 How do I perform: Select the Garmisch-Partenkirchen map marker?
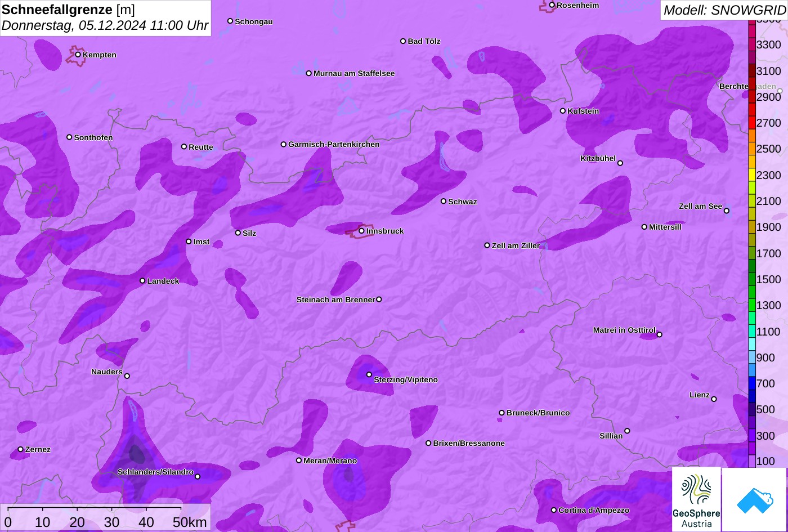284,144
